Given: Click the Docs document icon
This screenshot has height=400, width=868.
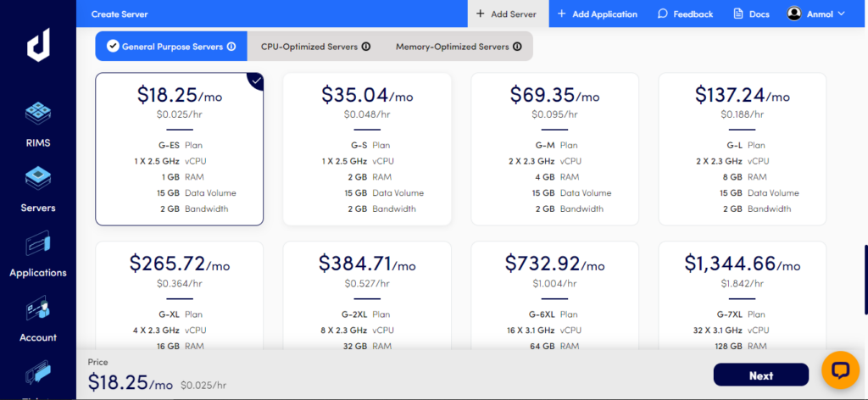Looking at the screenshot, I should click(x=738, y=14).
